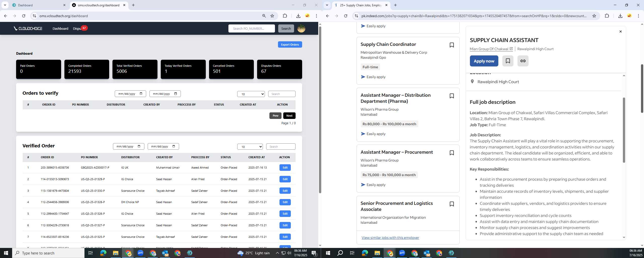
Task: Go back in the OMS browser window
Action: click(x=6, y=16)
